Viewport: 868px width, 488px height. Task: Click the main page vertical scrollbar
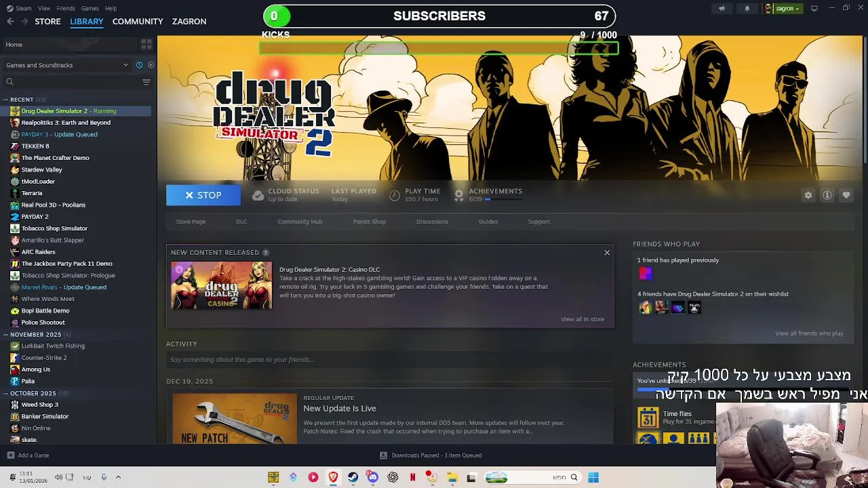(x=865, y=102)
